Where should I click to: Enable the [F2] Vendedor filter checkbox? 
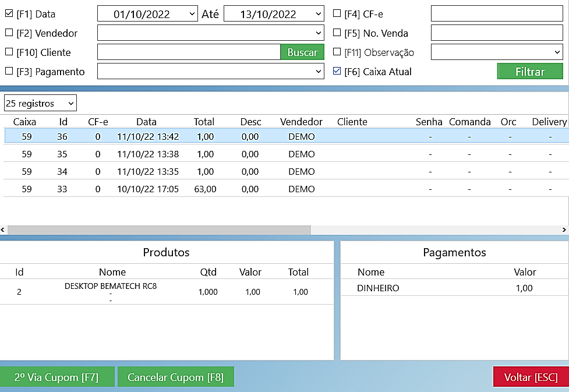click(9, 33)
